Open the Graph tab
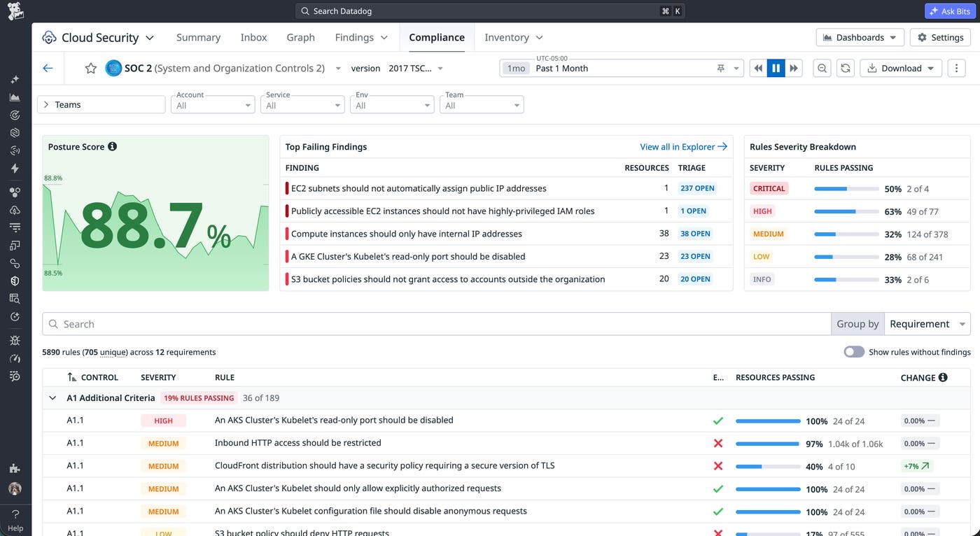The width and height of the screenshot is (980, 536). tap(300, 37)
